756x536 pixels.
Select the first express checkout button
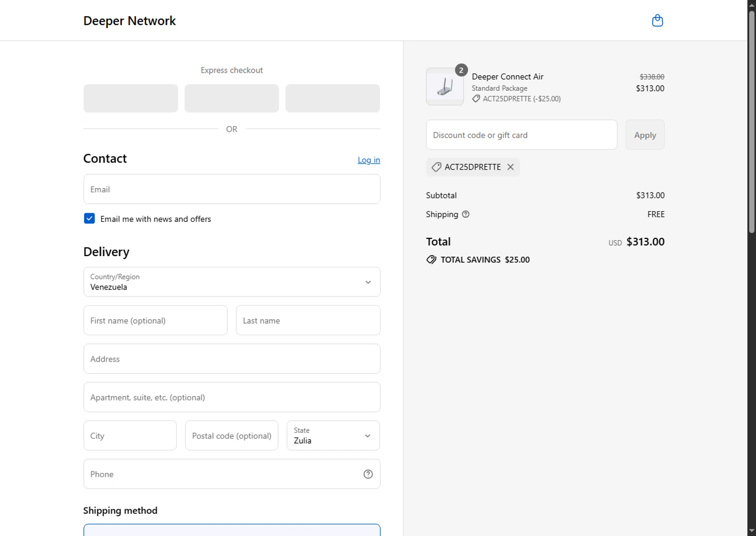coord(131,98)
